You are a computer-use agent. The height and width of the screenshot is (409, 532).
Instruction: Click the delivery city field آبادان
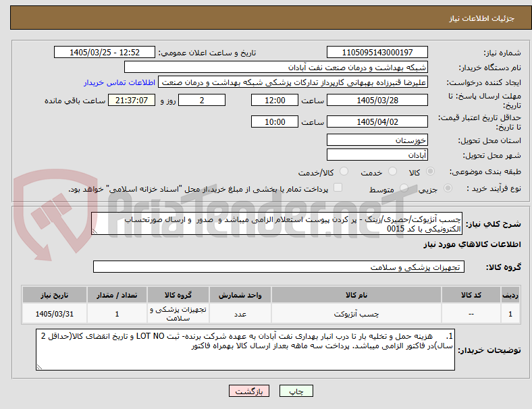pos(377,155)
